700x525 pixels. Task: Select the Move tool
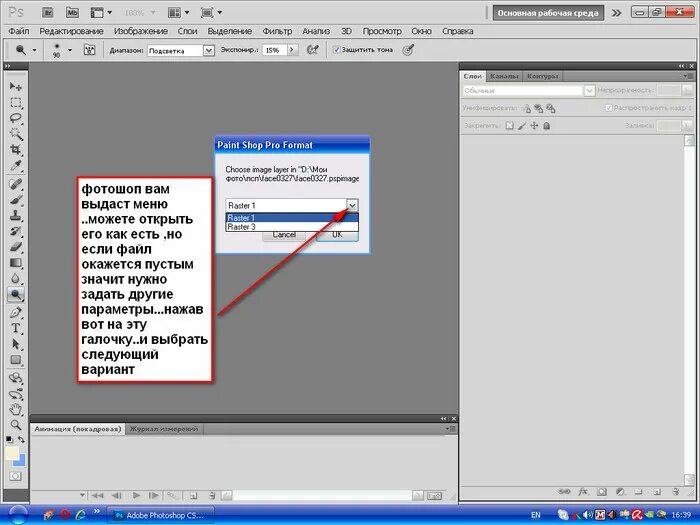[16, 86]
